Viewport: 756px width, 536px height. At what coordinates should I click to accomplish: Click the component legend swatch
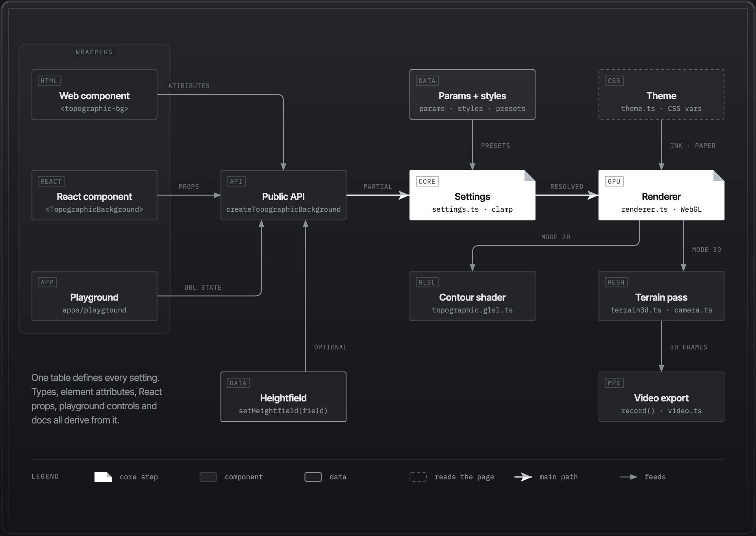208,477
